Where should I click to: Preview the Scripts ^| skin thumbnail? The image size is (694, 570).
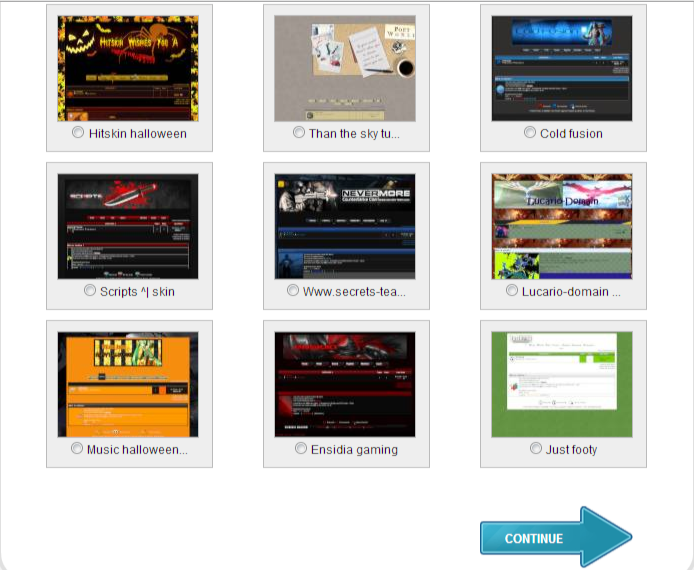[x=128, y=227]
